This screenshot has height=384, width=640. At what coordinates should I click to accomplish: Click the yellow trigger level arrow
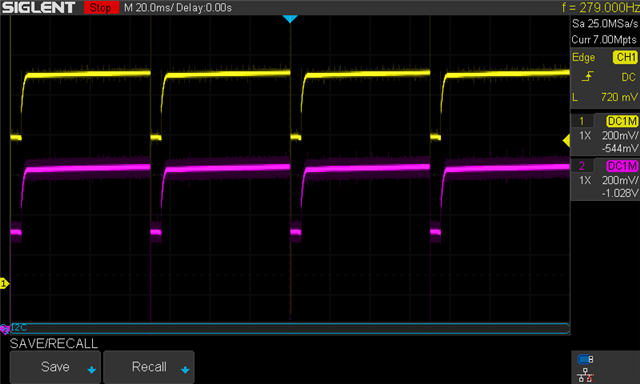566,141
